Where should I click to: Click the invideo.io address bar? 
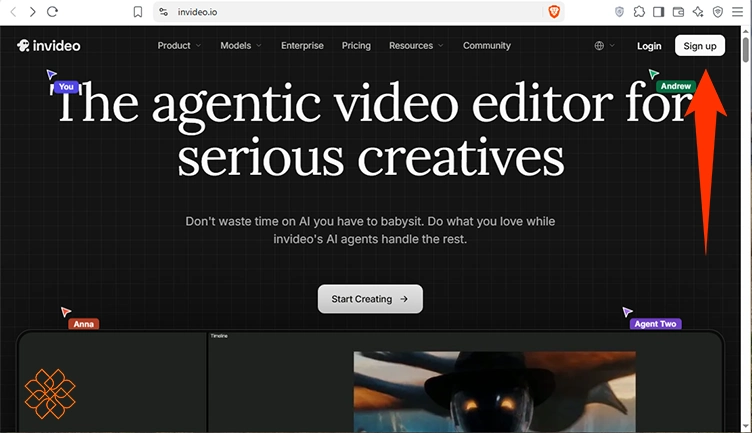(359, 12)
